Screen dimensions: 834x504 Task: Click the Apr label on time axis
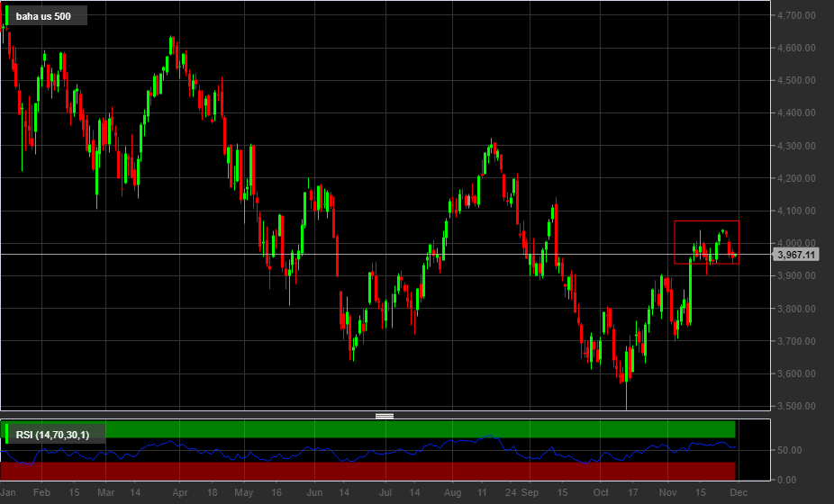coord(180,492)
